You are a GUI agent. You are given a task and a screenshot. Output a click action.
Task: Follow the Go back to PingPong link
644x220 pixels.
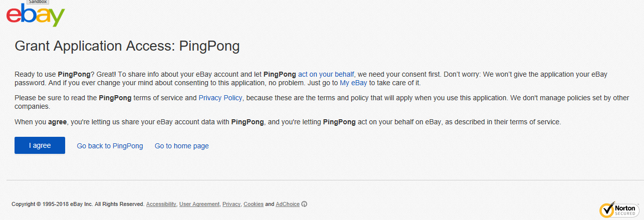click(110, 146)
